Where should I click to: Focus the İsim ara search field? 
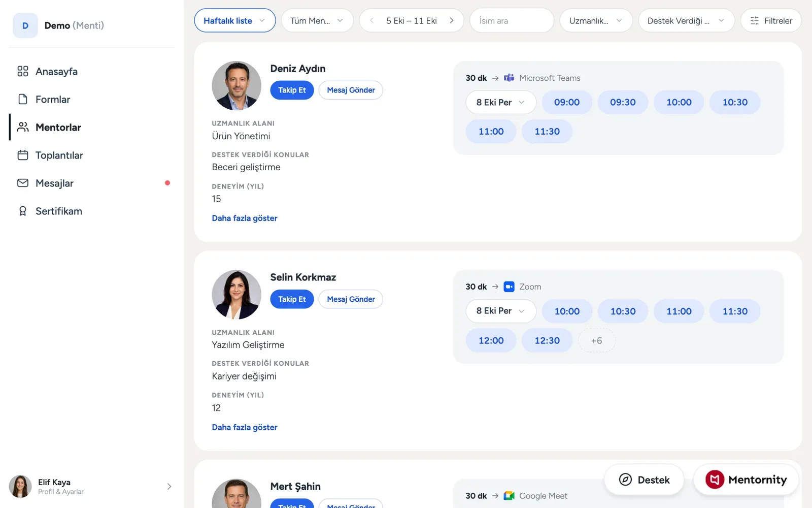point(512,21)
